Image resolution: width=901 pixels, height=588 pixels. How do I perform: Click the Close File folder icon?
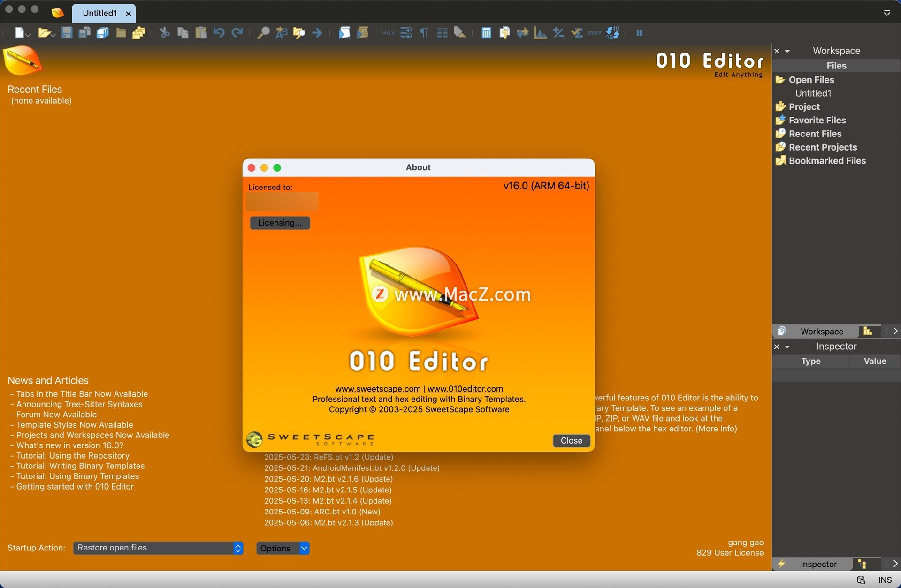pyautogui.click(x=121, y=33)
